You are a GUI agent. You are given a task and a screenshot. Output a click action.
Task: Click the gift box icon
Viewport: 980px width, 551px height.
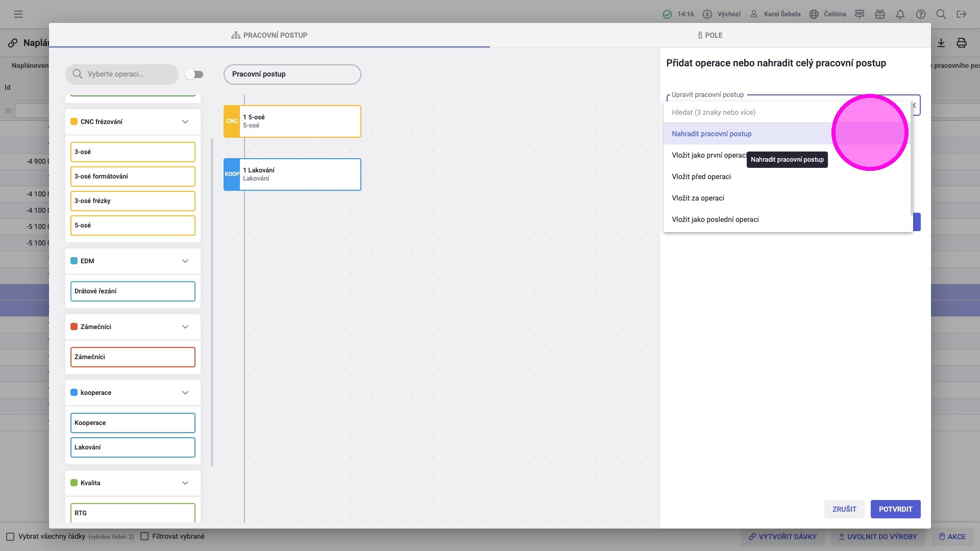click(880, 14)
